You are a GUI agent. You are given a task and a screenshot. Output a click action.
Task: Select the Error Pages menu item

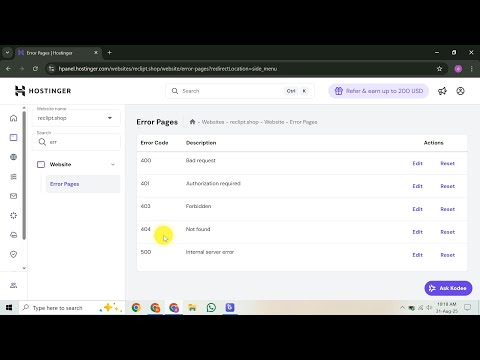(83, 184)
